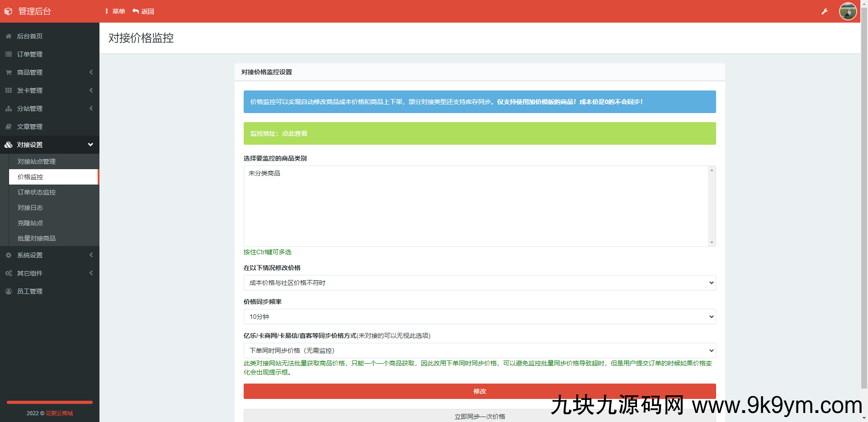Click the home icon for 后台首页

[9, 36]
